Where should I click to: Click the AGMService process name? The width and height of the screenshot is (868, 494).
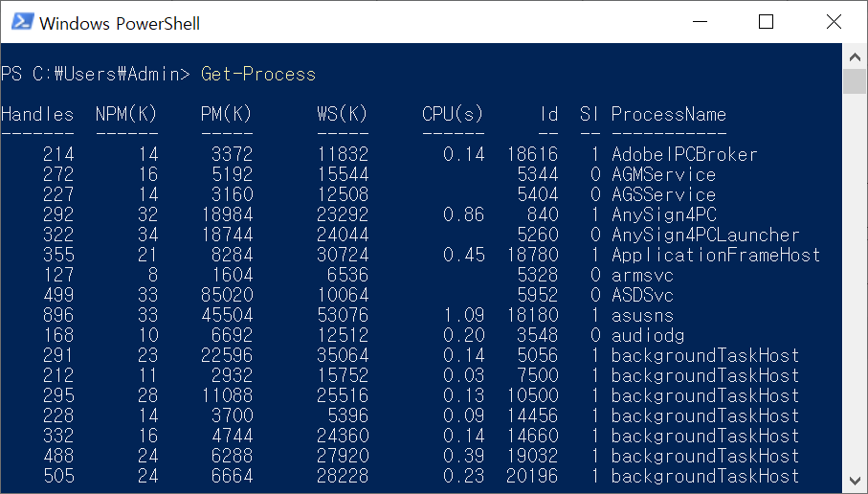click(663, 174)
